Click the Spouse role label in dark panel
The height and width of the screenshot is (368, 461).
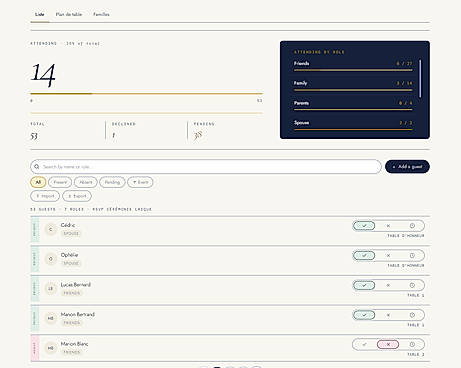click(x=302, y=123)
